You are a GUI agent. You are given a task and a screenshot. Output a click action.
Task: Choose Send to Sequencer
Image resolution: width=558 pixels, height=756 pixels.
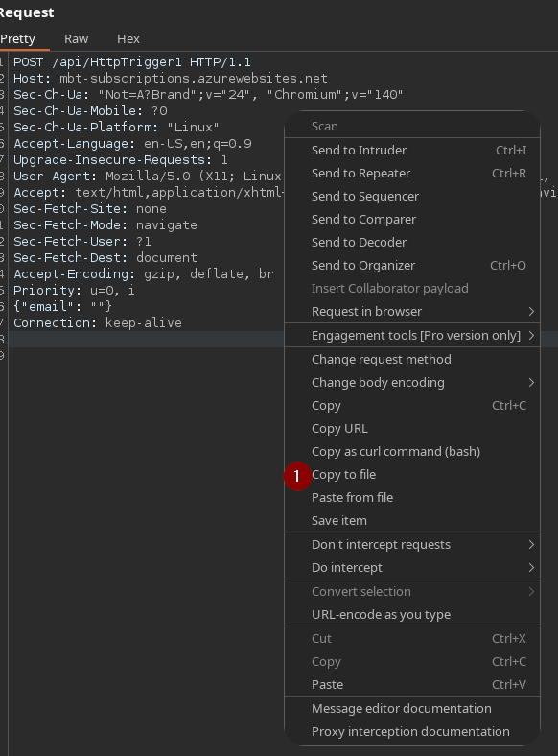[x=412, y=197]
